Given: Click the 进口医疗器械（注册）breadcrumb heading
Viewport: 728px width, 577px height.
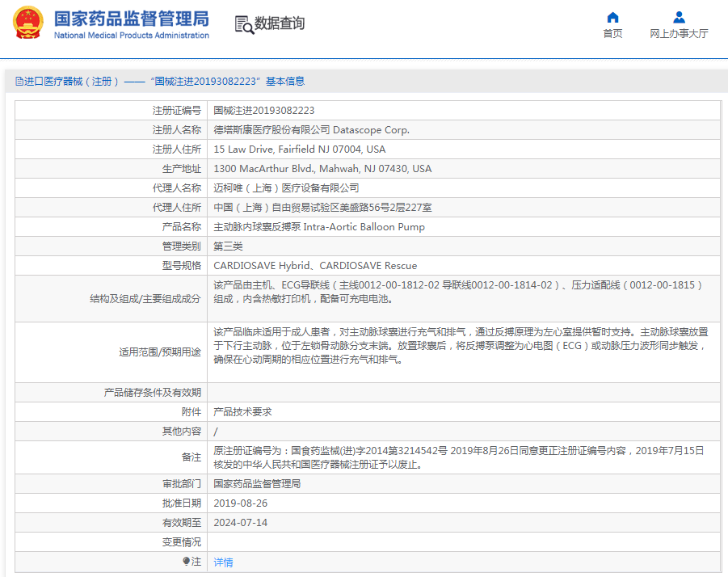Looking at the screenshot, I should tap(73, 82).
